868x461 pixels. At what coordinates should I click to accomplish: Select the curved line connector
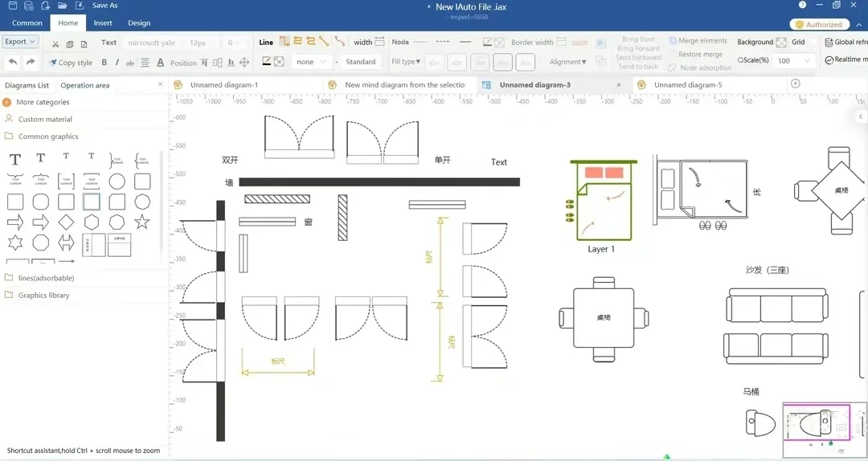click(340, 41)
